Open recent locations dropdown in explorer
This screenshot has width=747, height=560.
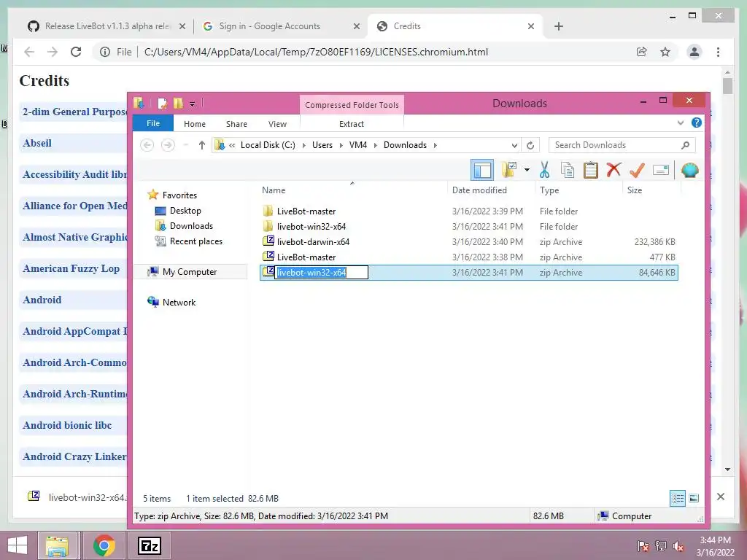point(186,145)
